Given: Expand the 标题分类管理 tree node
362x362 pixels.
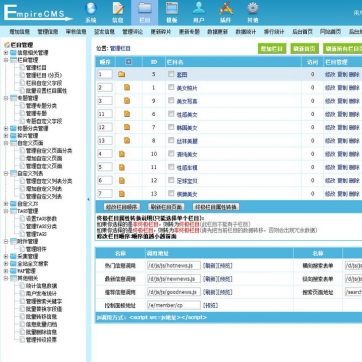Looking at the screenshot, I should [6, 128].
